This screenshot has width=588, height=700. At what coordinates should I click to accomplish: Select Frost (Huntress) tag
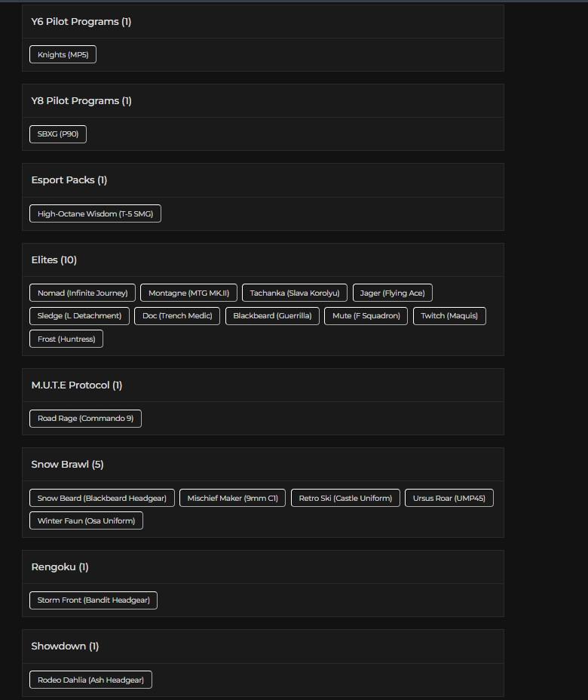(x=66, y=339)
